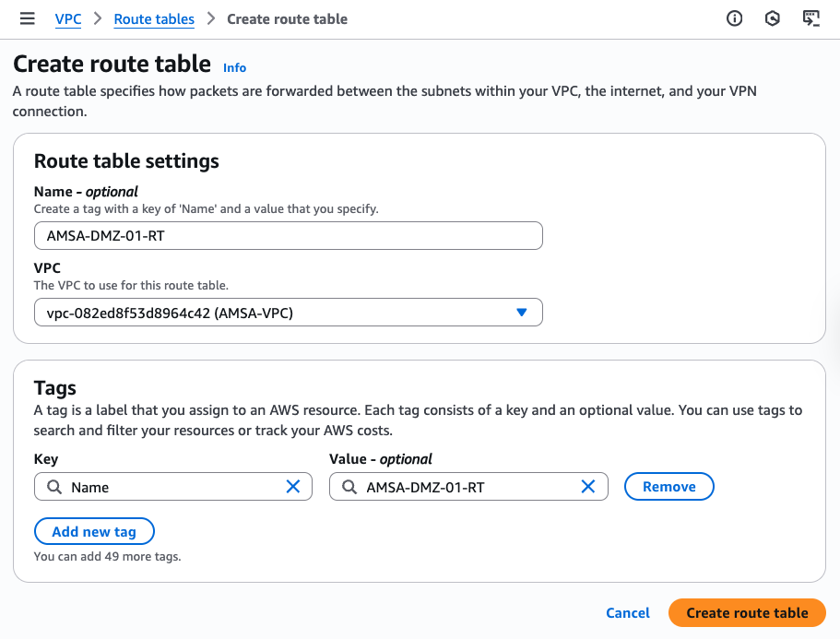Click the hexagon settings icon in header
Screen dimensions: 840x639
pos(773,18)
